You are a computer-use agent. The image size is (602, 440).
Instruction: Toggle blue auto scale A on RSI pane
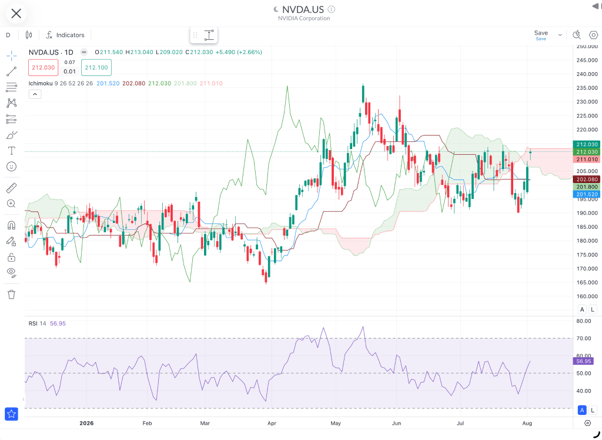click(582, 410)
